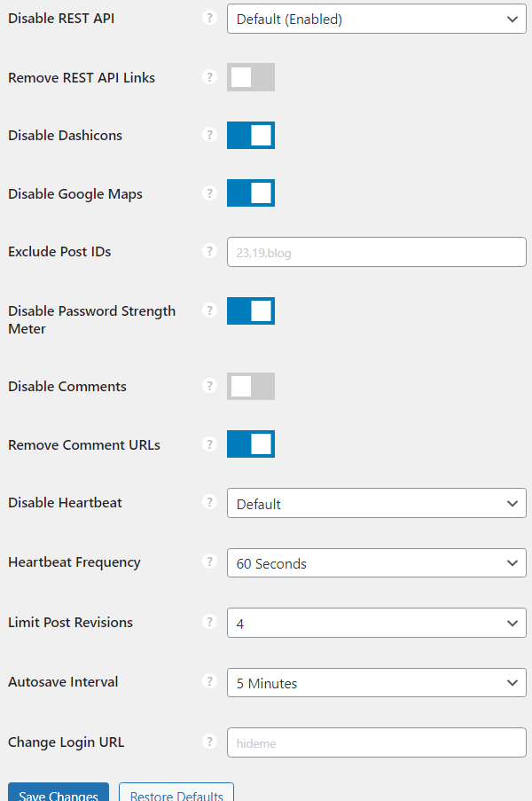The width and height of the screenshot is (532, 801).
Task: Open help for Disable Password Strength Meter
Action: pos(210,310)
